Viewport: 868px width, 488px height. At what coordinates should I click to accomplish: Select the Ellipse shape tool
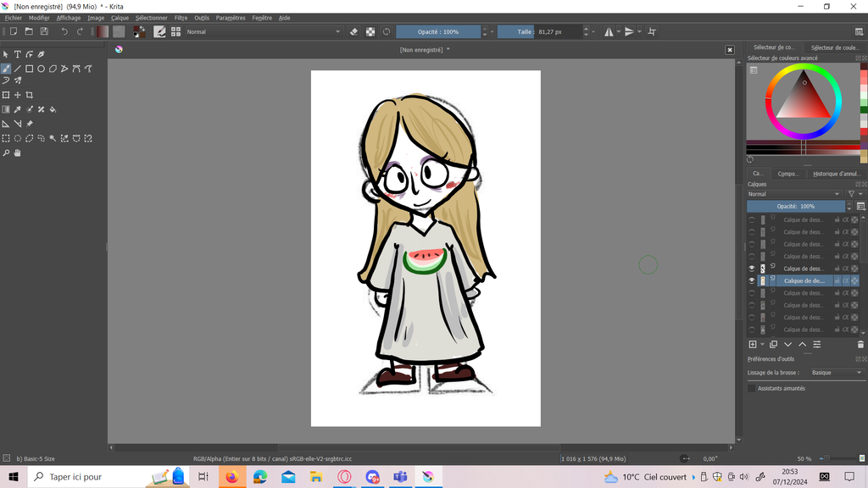click(x=41, y=69)
